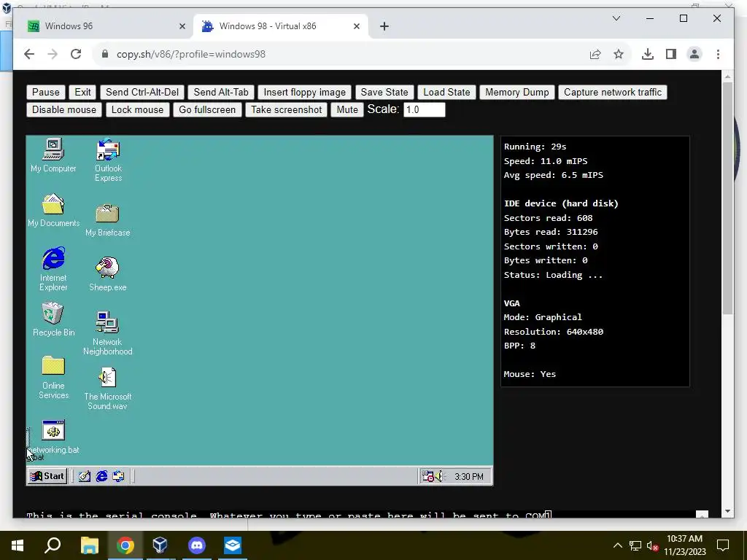Go back in browser history
Image resolution: width=747 pixels, height=560 pixels.
coord(29,54)
